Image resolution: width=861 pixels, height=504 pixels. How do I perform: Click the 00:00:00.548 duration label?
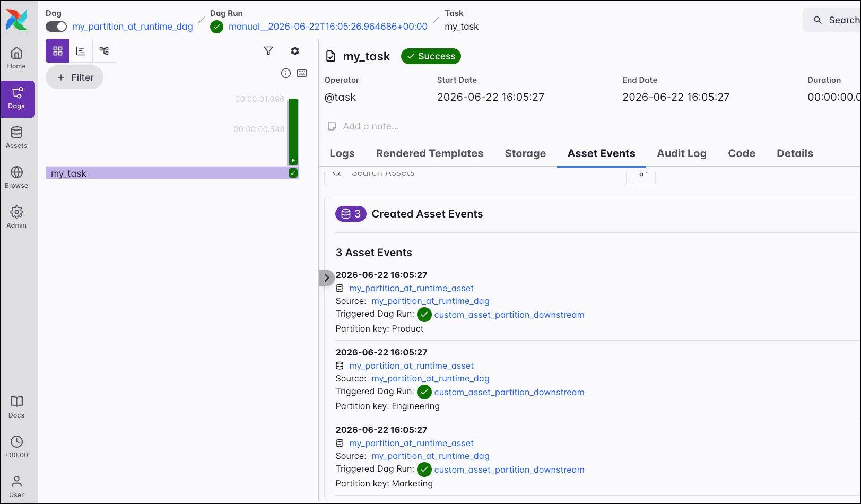click(x=259, y=129)
